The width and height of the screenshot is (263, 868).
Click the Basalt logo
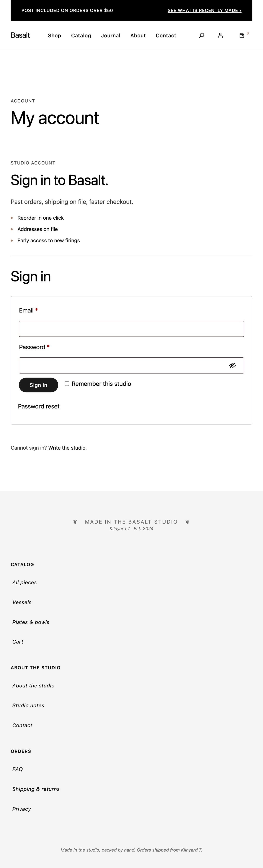20,35
